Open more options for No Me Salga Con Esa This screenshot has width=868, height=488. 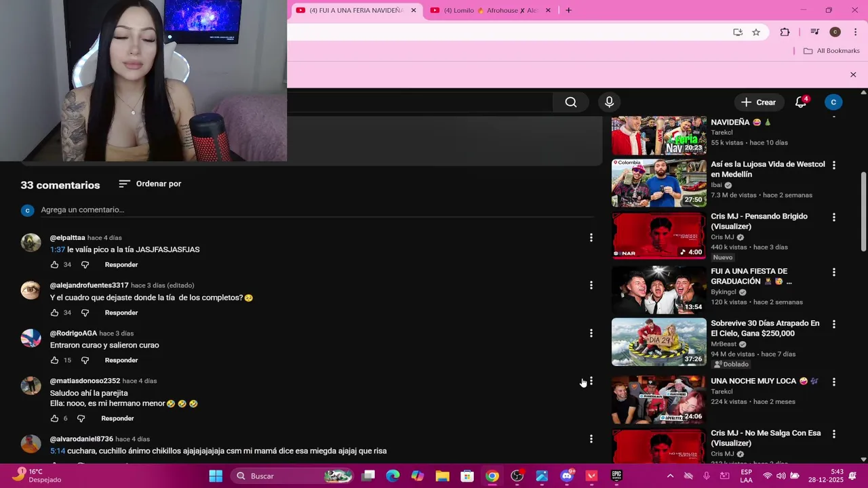click(x=833, y=434)
